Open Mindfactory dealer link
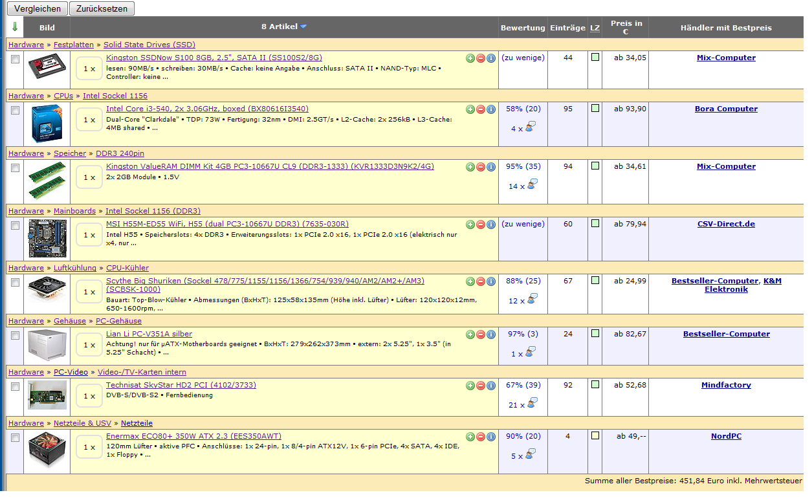812x504 pixels. click(x=726, y=385)
